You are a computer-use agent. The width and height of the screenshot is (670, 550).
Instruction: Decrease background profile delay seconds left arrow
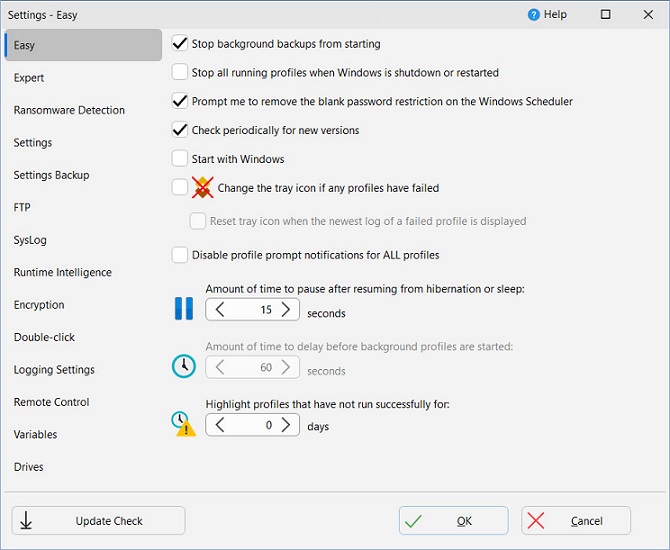point(220,367)
